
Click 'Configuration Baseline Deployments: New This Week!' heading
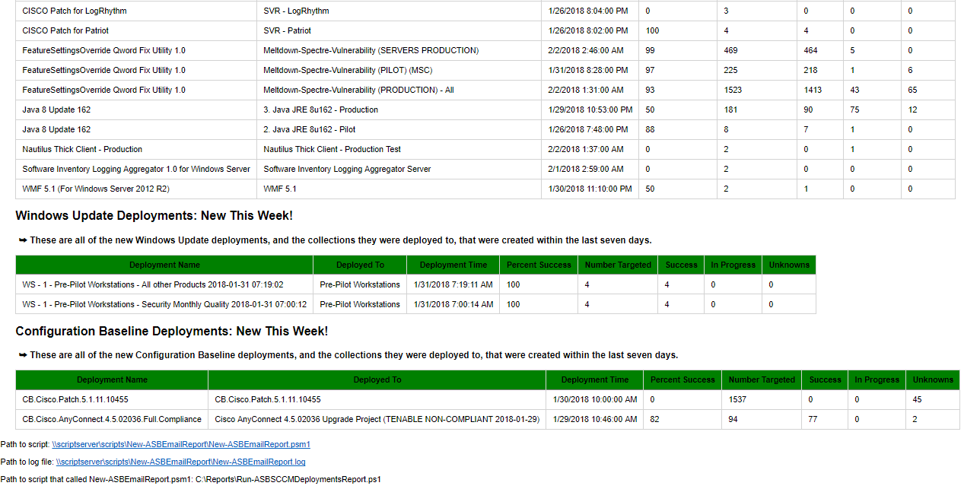[x=172, y=332]
